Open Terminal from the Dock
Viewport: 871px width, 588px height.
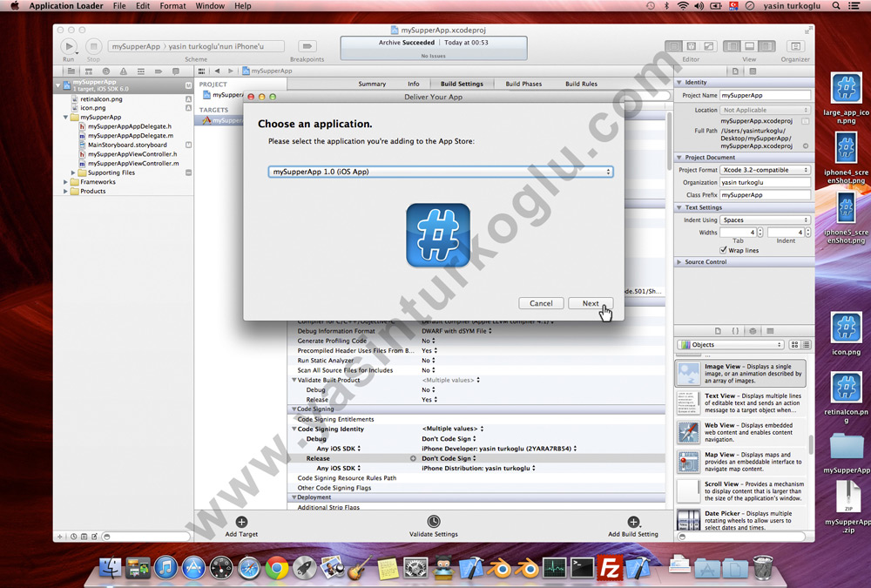coord(582,568)
